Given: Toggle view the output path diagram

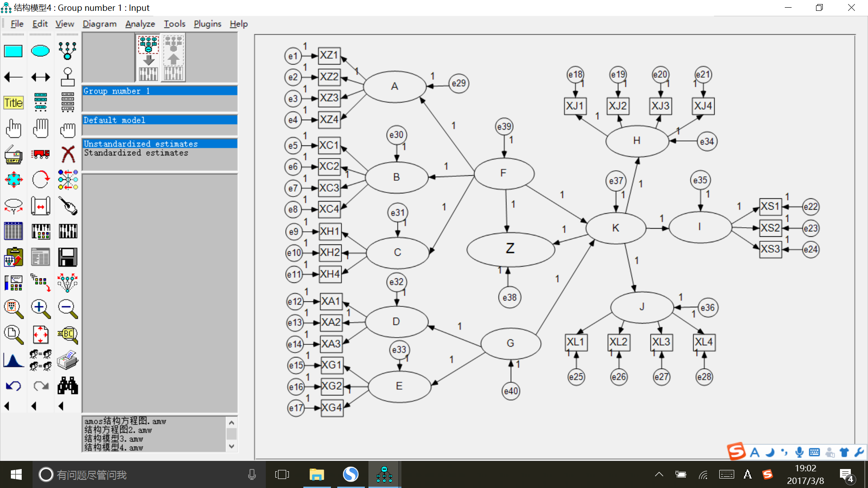Looking at the screenshot, I should point(174,58).
